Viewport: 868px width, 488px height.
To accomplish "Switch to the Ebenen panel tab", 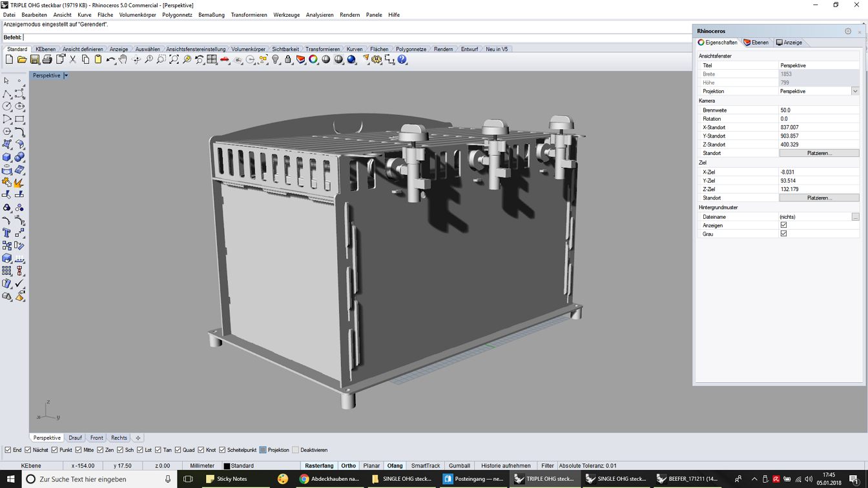I will tap(756, 43).
